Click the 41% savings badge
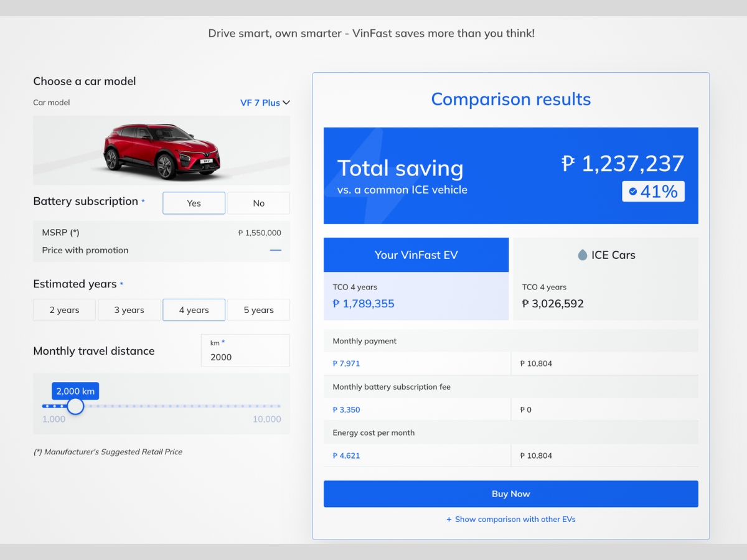The width and height of the screenshot is (747, 560). (x=653, y=192)
